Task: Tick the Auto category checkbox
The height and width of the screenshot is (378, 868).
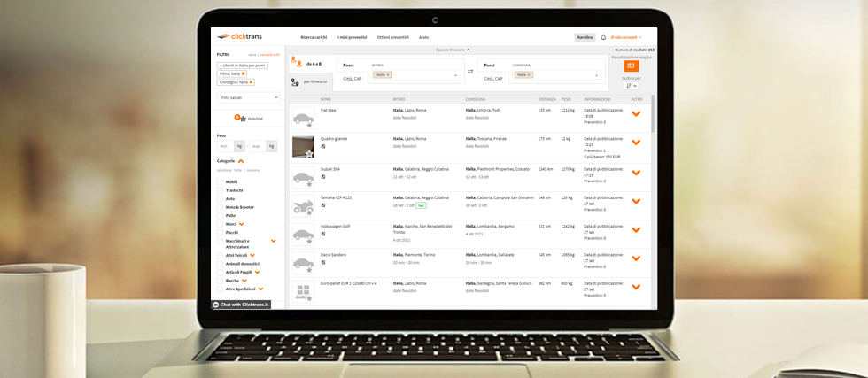Action: (221, 199)
